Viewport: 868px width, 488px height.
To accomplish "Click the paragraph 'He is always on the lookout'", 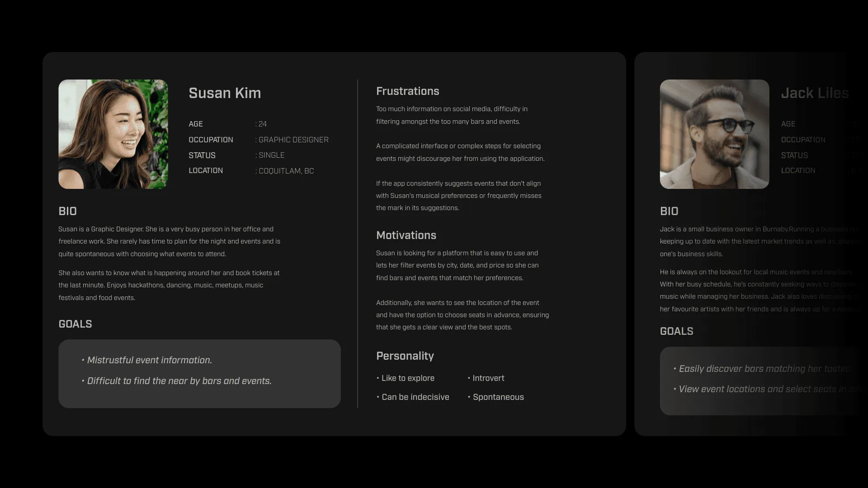I will (759, 291).
